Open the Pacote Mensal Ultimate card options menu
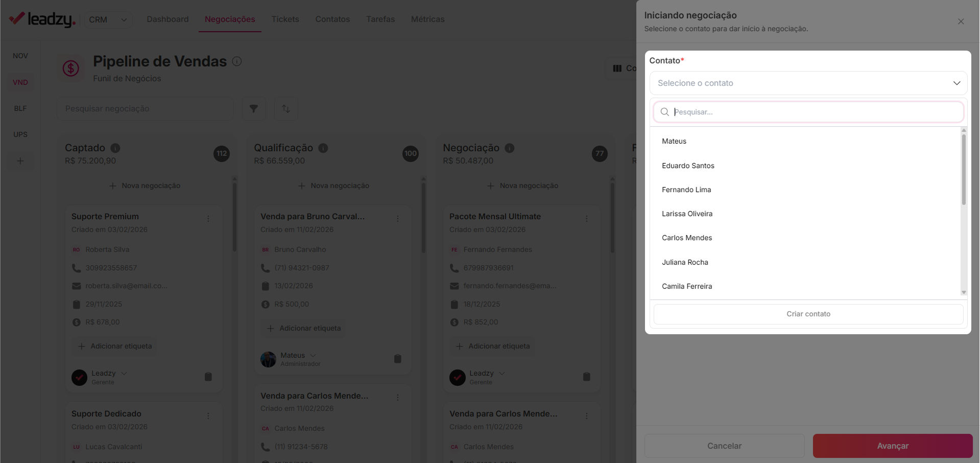Viewport: 980px width, 463px height. pos(587,219)
